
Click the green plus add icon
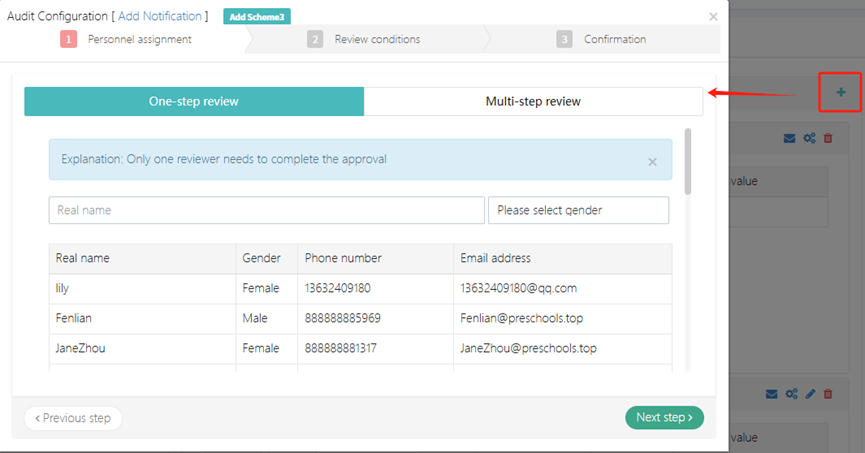tap(840, 93)
